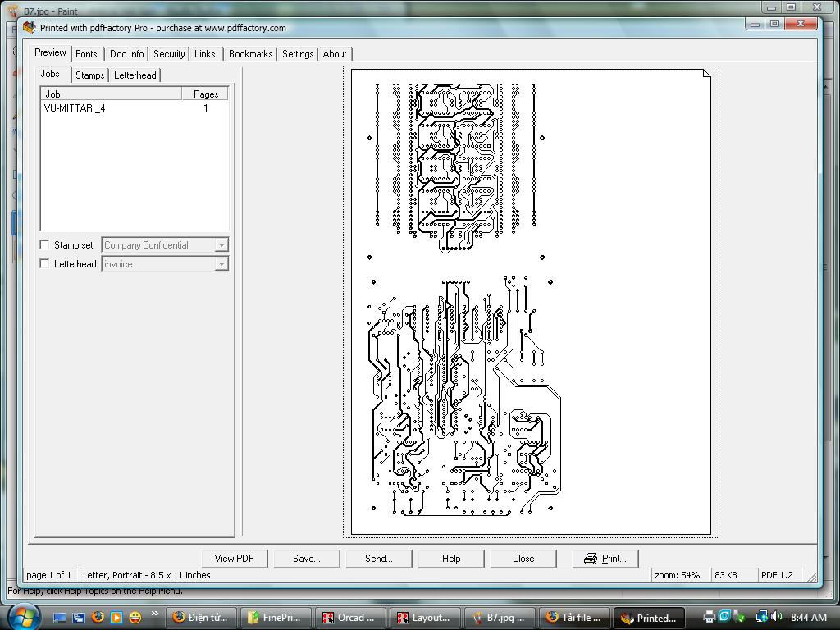
Task: Click the 8:44 AM clock
Action: 808,618
